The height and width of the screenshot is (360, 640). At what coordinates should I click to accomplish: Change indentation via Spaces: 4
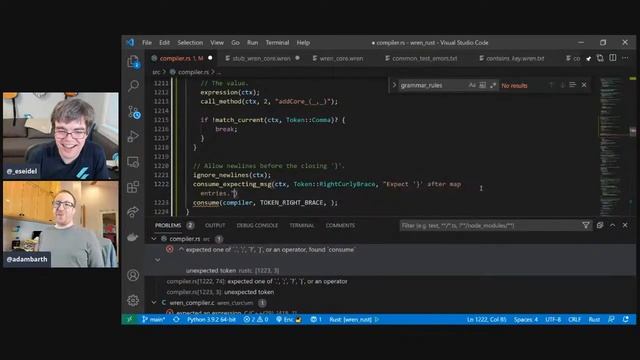526,320
